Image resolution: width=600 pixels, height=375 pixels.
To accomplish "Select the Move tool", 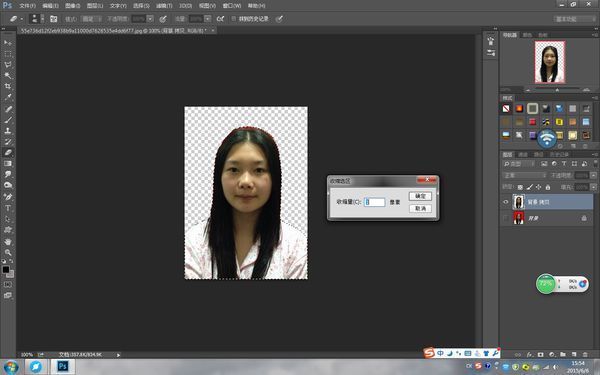I will (x=8, y=42).
